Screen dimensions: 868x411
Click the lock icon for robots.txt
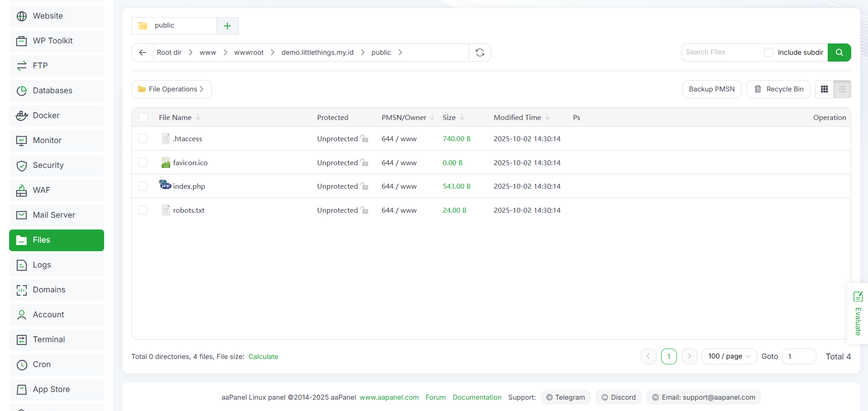tap(364, 210)
